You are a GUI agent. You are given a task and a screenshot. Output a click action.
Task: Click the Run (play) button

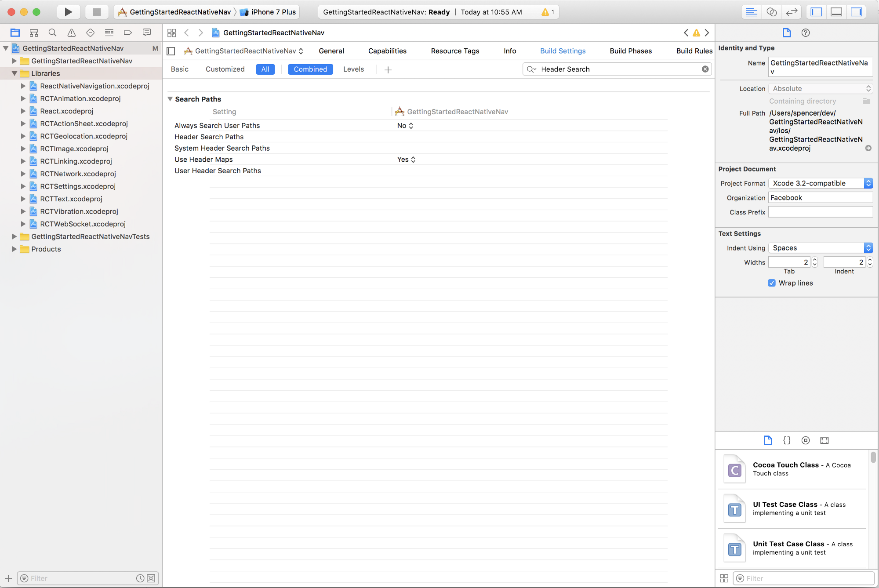coord(68,12)
